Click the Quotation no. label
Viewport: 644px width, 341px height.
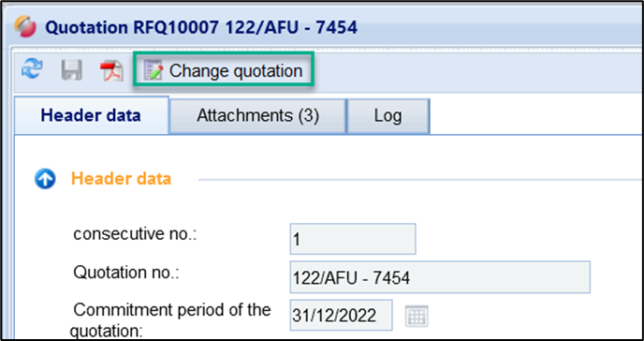click(126, 273)
